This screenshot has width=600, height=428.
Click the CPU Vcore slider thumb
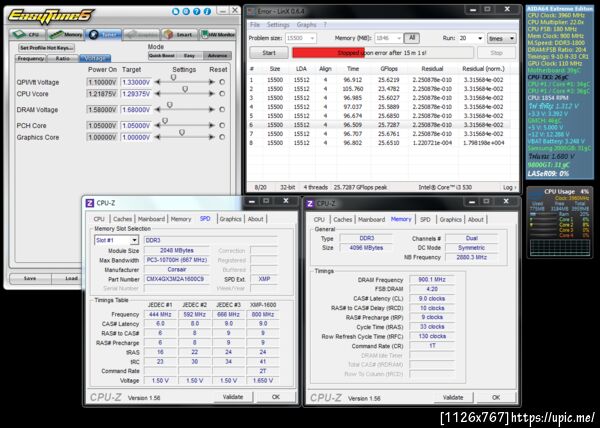click(185, 89)
